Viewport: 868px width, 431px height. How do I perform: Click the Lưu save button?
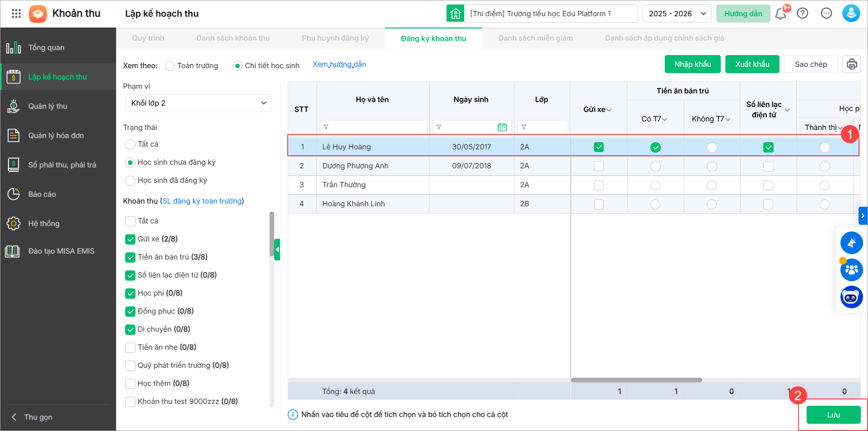point(833,415)
